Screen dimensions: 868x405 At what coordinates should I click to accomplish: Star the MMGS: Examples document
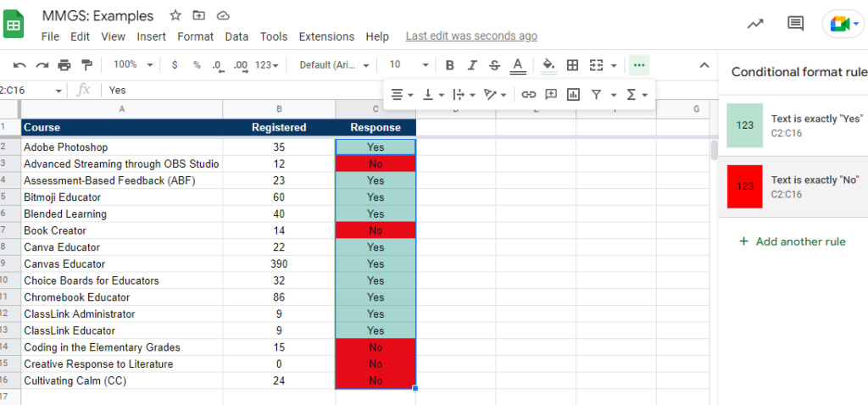(175, 15)
